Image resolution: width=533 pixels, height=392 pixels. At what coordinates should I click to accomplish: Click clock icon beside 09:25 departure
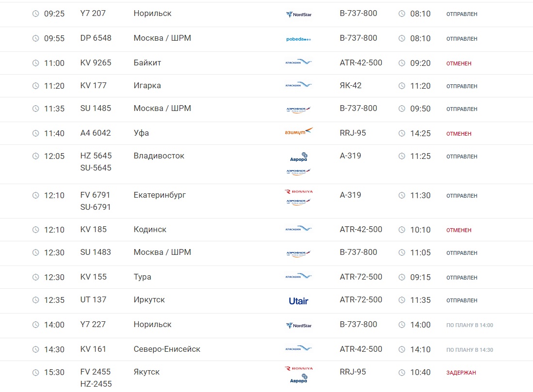(x=35, y=14)
